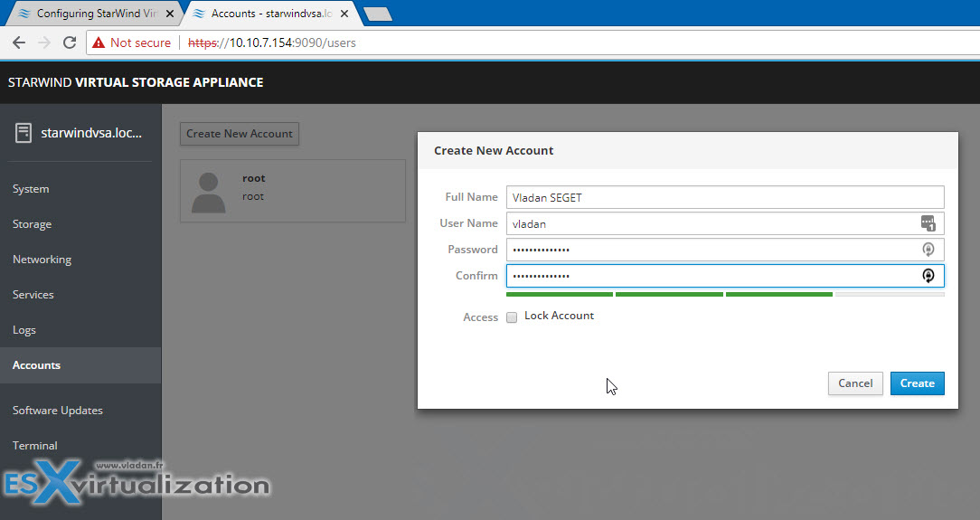Click the Lock Account label text
980x520 pixels.
click(559, 316)
